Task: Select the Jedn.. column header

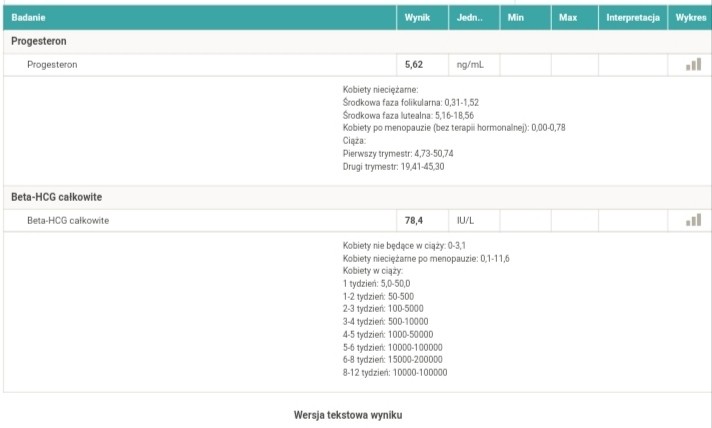Action: (470, 18)
